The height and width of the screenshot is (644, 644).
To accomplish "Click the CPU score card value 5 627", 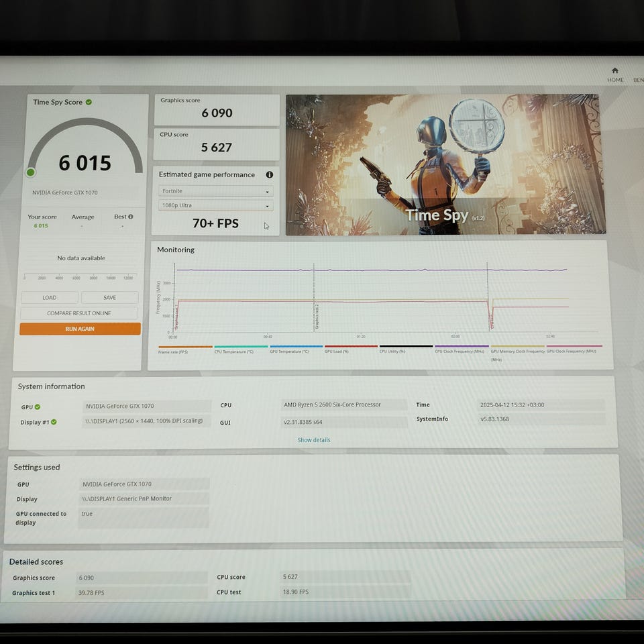I will (x=217, y=147).
